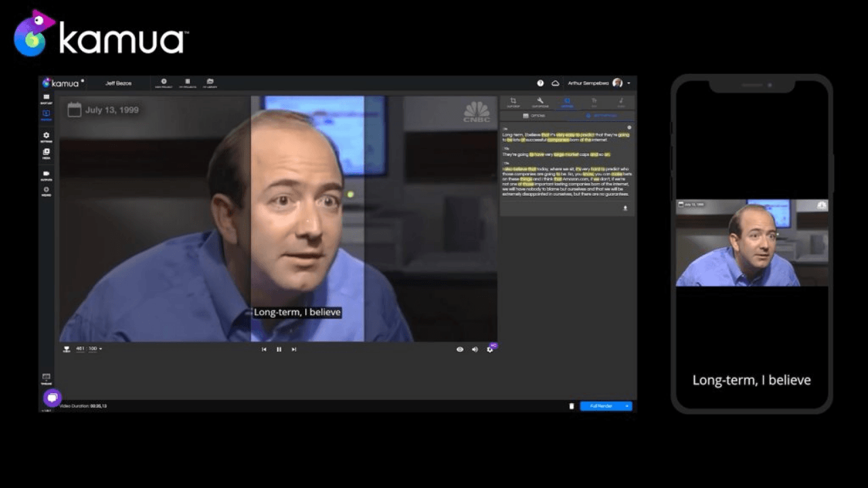
Task: Expand the Arthur Sempebwa account dropdown
Action: [629, 83]
